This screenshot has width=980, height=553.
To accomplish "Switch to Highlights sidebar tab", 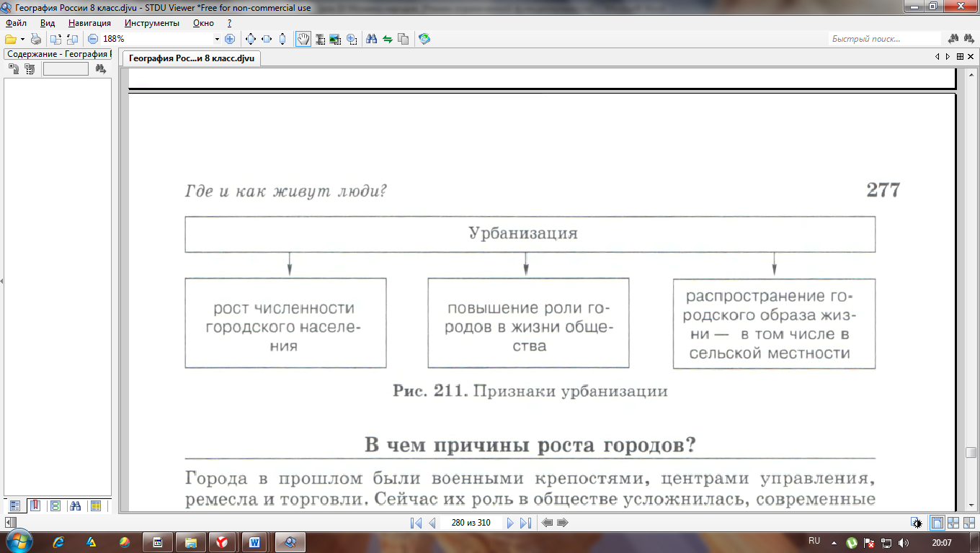I will [95, 506].
